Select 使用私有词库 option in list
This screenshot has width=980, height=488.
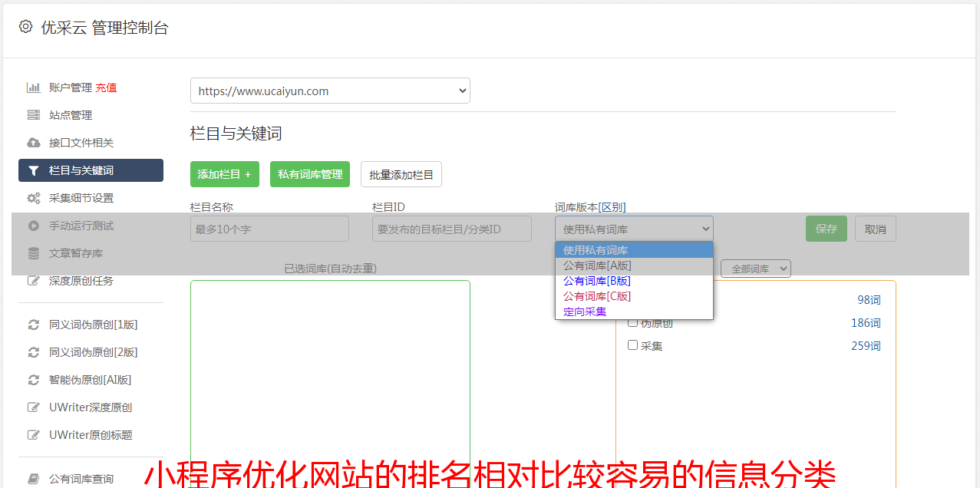point(634,250)
